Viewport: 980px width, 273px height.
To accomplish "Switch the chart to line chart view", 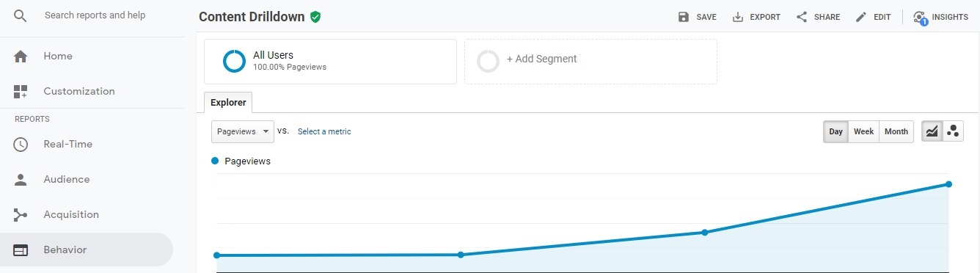I will click(x=932, y=131).
